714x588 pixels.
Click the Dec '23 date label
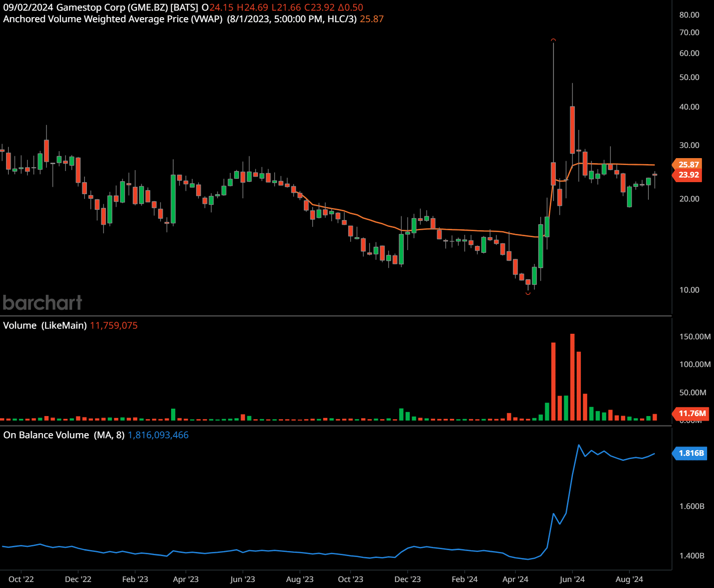click(x=407, y=579)
